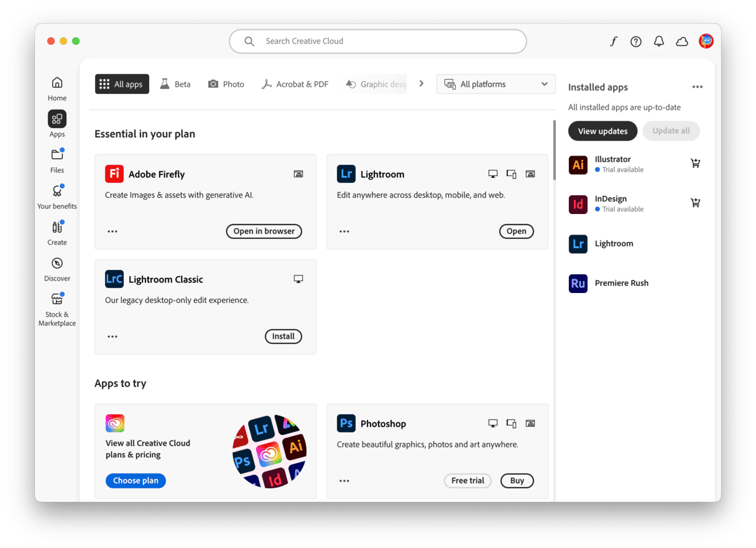
Task: Click the Premiere Rush icon in Installed apps
Action: (578, 283)
